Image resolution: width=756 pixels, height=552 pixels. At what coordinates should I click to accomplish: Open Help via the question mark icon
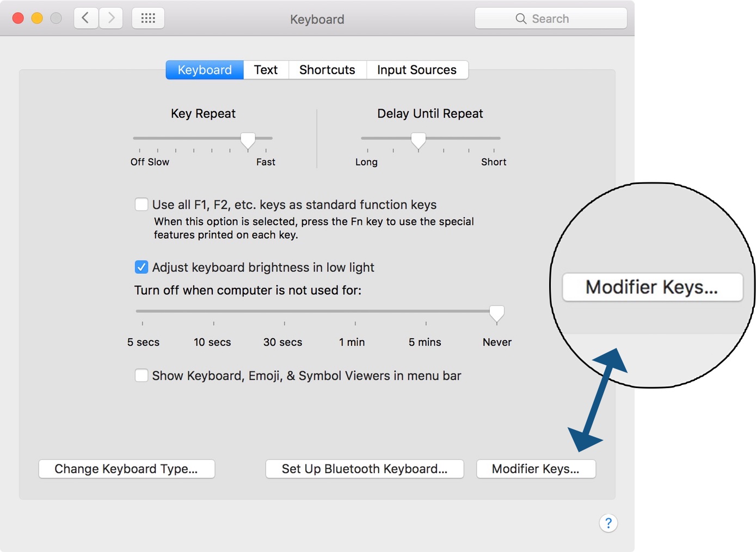click(608, 523)
